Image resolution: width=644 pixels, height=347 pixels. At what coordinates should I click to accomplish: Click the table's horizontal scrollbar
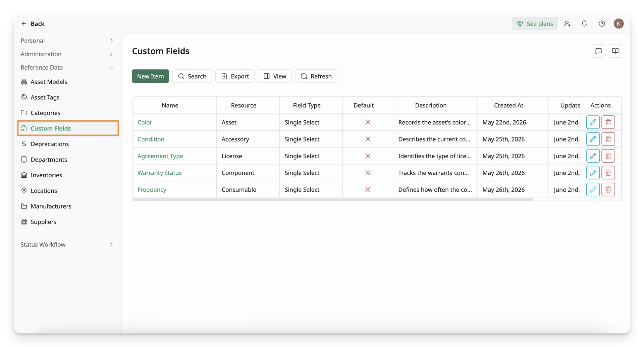[333, 199]
